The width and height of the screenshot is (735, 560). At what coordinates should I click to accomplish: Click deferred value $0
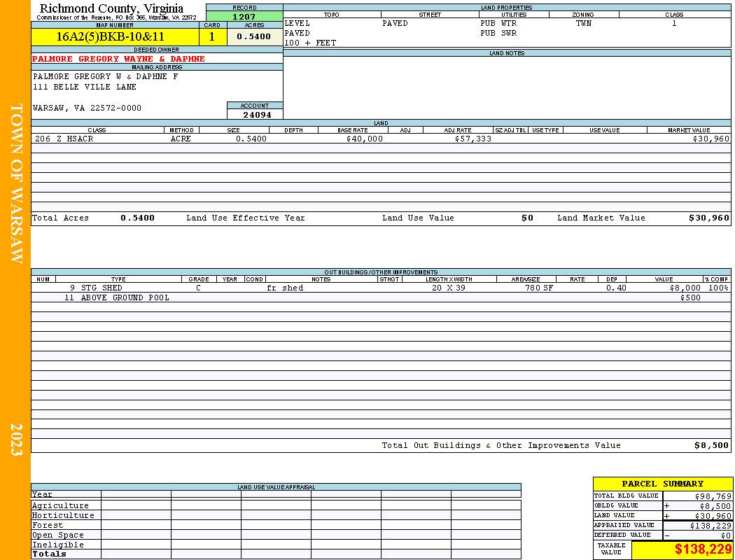726,536
